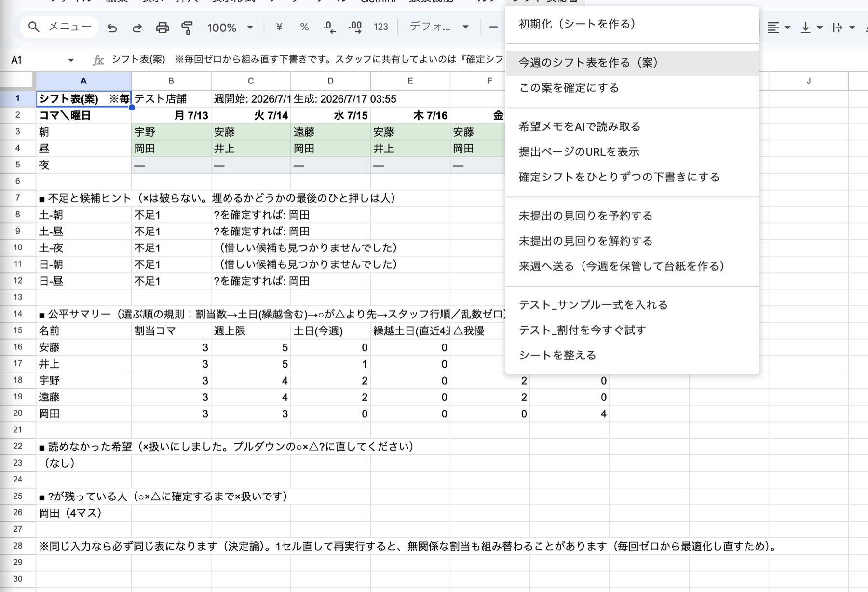Select the paint format icon
This screenshot has width=868, height=592.
(x=187, y=28)
